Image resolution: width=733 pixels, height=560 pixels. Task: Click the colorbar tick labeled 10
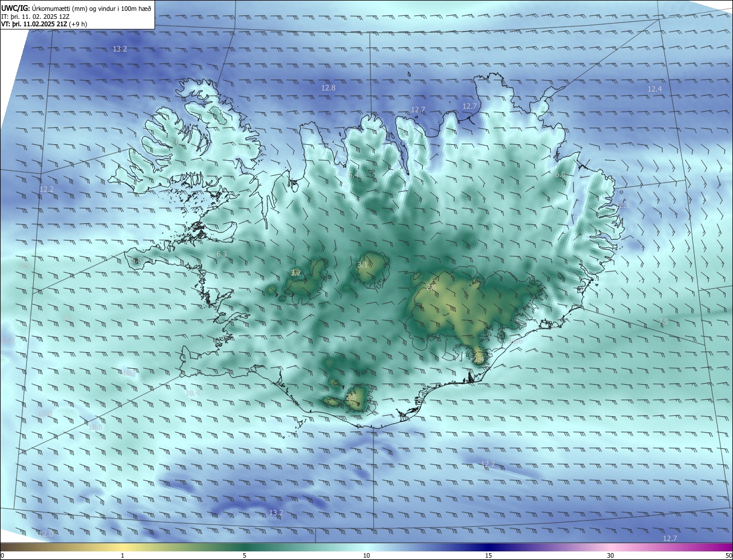[x=366, y=555]
